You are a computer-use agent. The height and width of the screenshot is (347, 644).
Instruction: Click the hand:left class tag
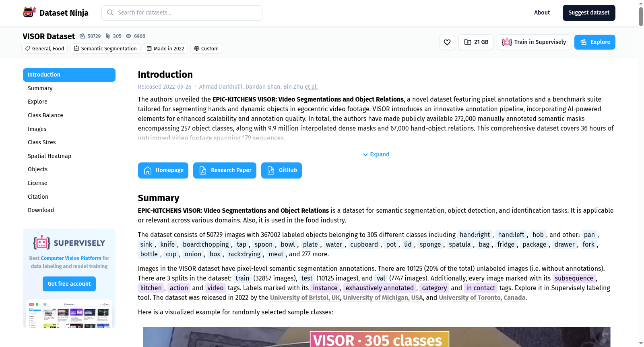[x=511, y=235]
